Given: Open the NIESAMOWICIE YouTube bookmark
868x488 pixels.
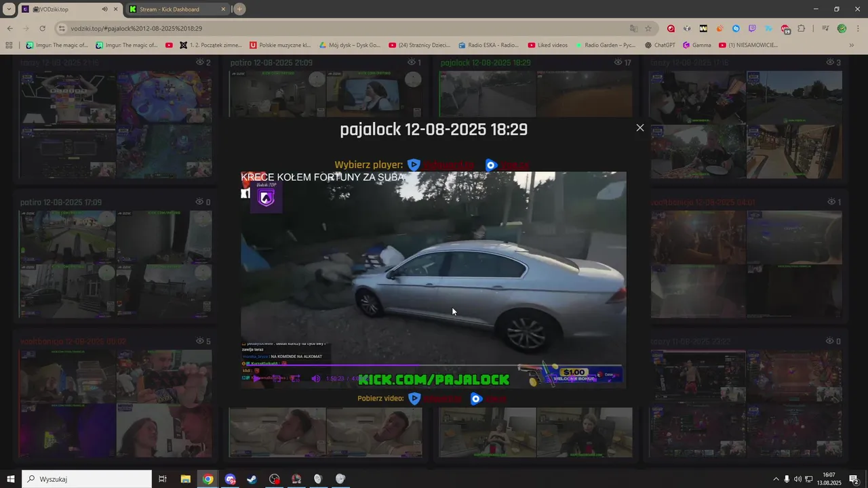Looking at the screenshot, I should [x=748, y=45].
